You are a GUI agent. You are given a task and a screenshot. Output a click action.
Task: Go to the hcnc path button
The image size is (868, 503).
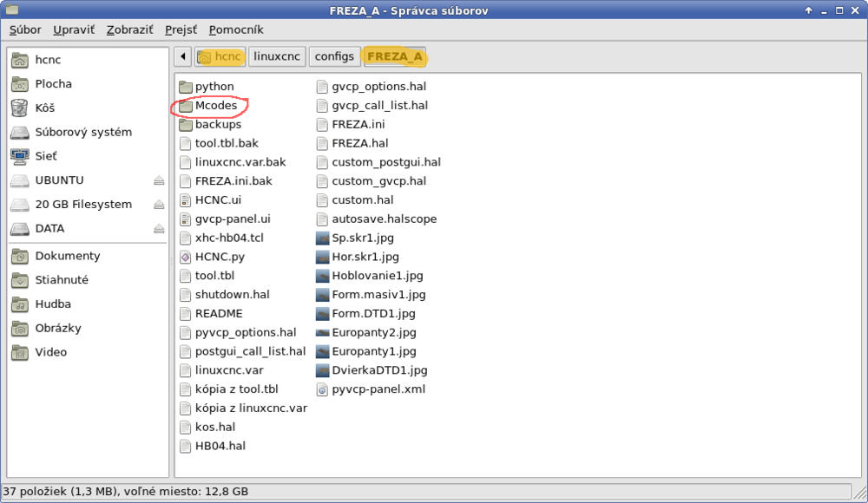220,56
